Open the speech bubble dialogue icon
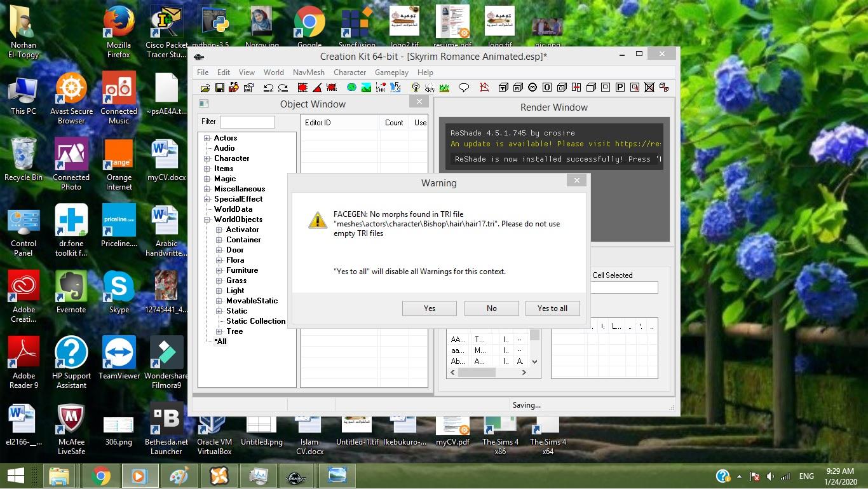This screenshot has height=491, width=868. (x=464, y=88)
